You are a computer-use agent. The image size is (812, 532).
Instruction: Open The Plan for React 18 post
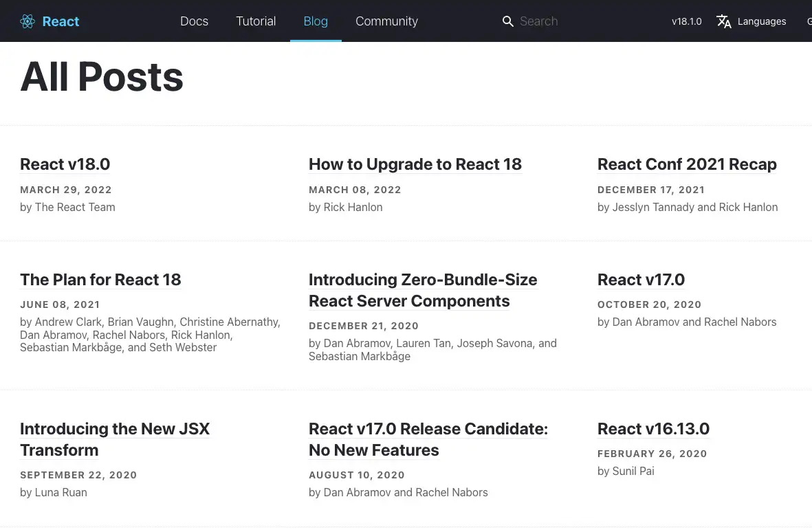(x=100, y=280)
